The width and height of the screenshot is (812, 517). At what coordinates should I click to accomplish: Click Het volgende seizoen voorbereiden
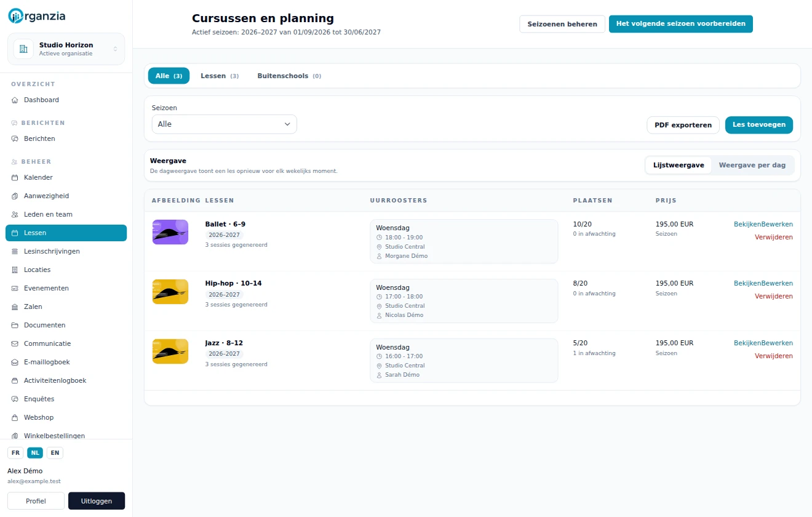pyautogui.click(x=681, y=24)
